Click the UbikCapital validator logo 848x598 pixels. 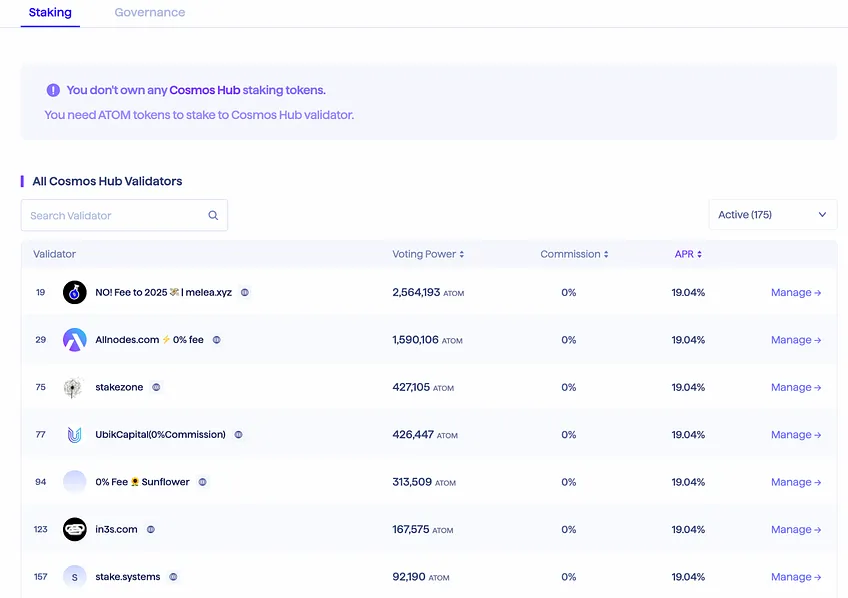click(75, 435)
